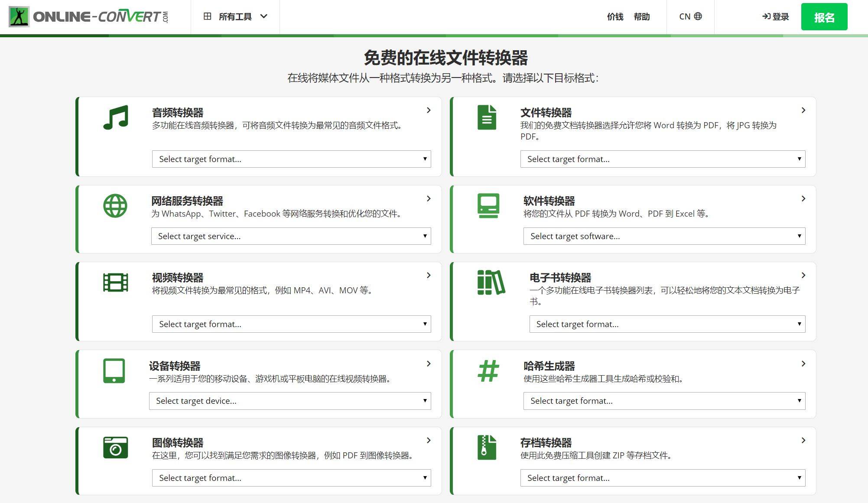868x503 pixels.
Task: Open hash generator target format dropdown
Action: tap(664, 401)
